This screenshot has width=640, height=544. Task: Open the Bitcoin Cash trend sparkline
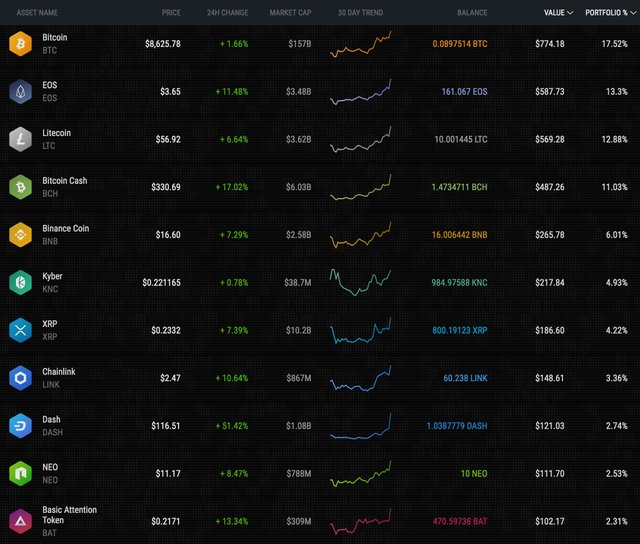coord(360,187)
